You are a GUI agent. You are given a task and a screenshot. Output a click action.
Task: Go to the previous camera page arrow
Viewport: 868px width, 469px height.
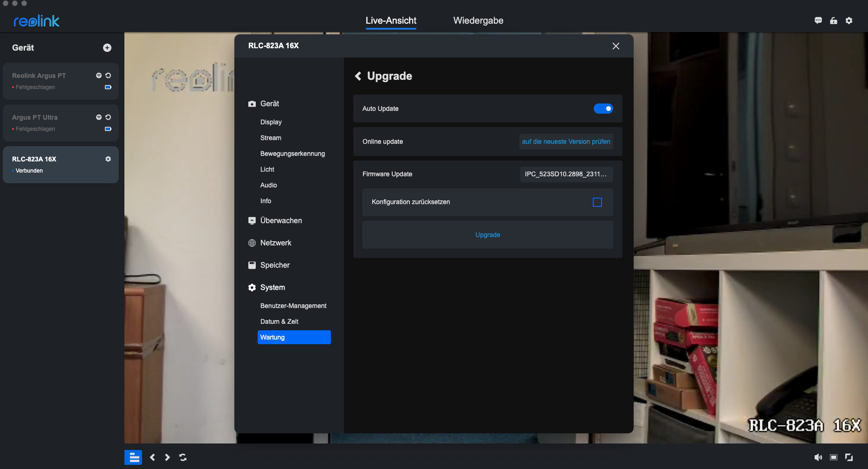click(x=152, y=457)
